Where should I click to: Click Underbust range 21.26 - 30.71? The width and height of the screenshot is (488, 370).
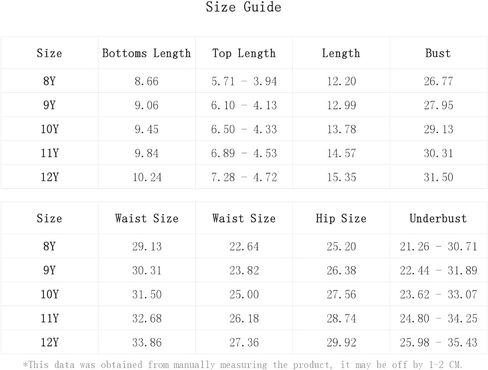(x=438, y=247)
